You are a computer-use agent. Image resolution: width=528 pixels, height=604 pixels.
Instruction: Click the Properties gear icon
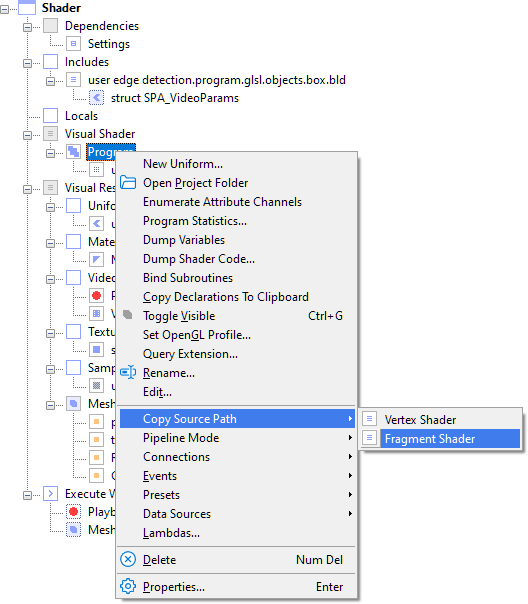[x=128, y=586]
